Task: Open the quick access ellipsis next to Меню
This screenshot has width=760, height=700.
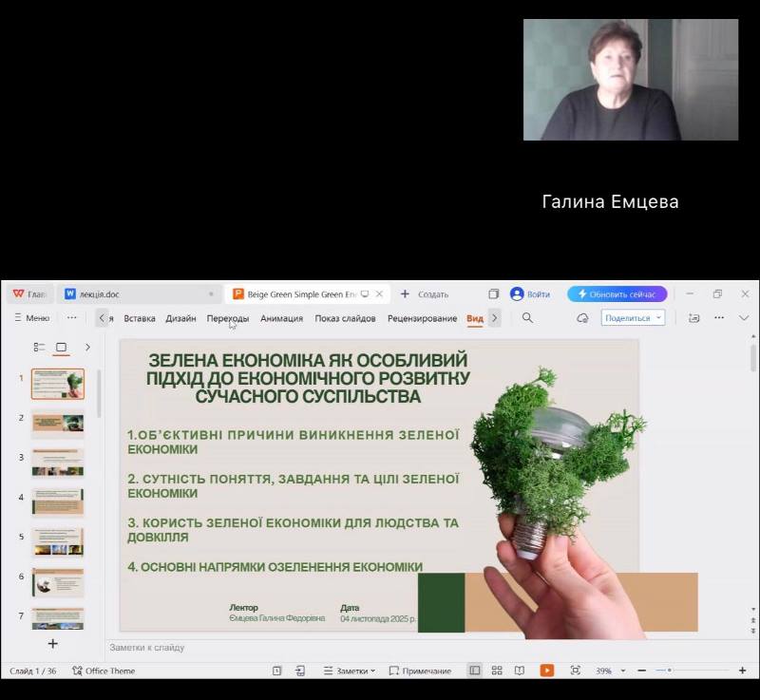Action: click(x=72, y=318)
